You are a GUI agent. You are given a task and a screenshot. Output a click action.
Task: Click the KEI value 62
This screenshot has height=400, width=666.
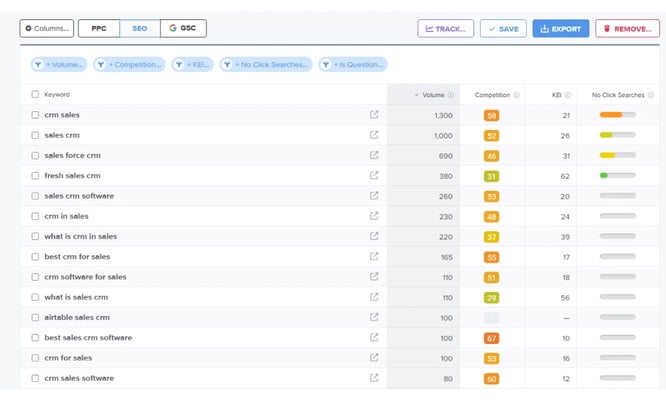pyautogui.click(x=565, y=176)
